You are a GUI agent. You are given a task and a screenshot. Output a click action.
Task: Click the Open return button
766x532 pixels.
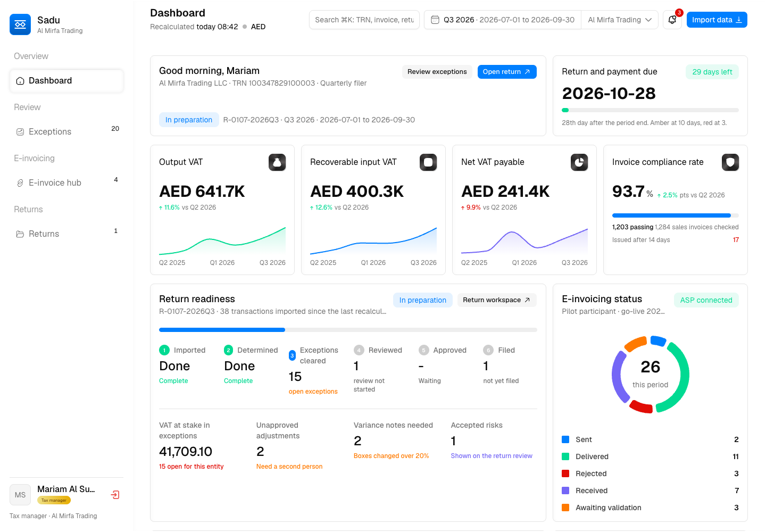point(507,72)
